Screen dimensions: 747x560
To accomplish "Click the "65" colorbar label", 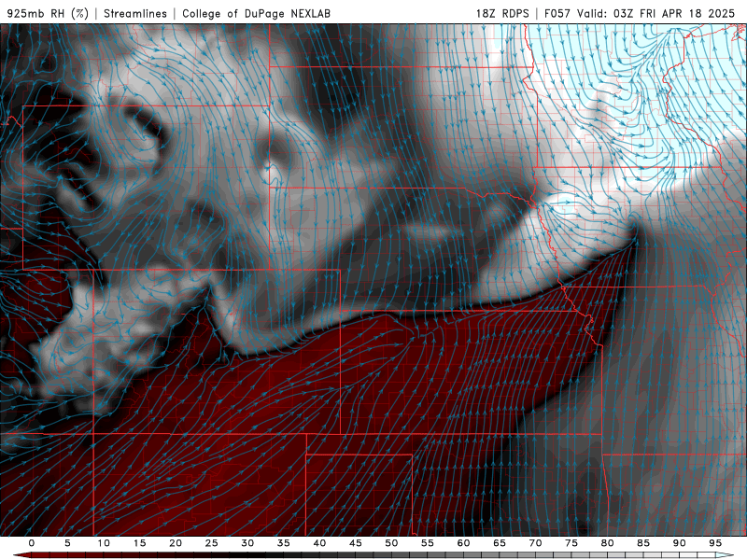I will click(500, 543).
